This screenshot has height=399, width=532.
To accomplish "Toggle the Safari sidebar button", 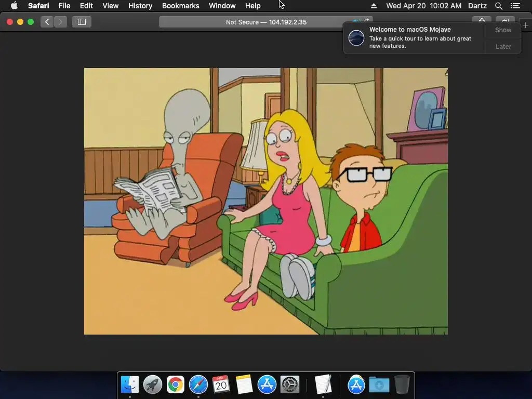I will [82, 22].
